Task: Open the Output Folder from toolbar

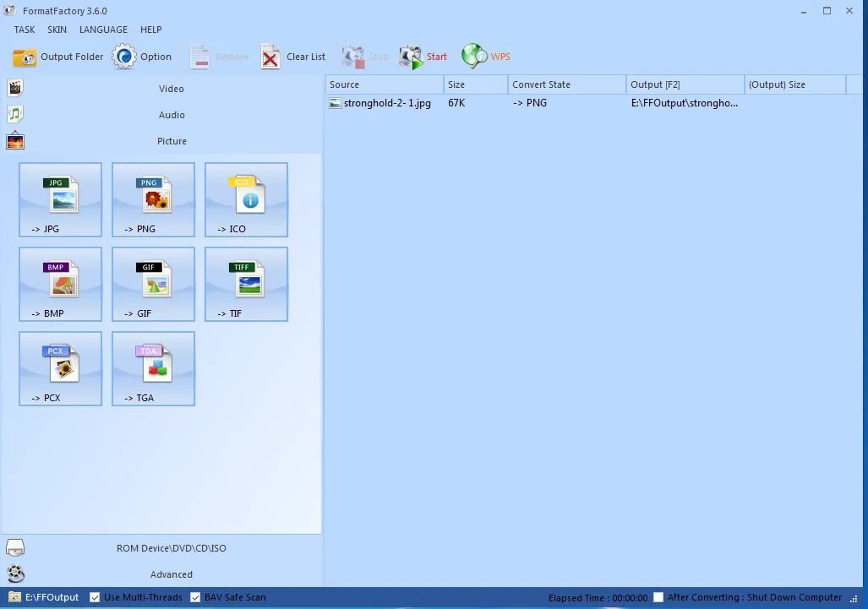Action: click(57, 57)
